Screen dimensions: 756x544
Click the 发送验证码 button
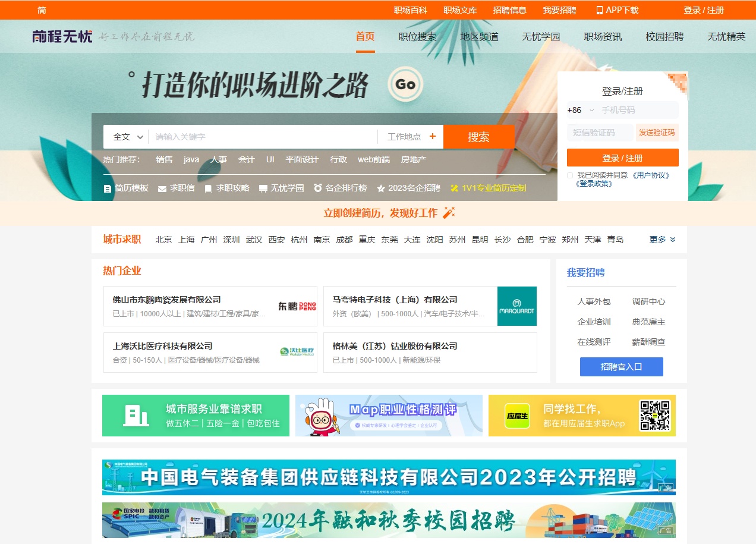(x=657, y=133)
